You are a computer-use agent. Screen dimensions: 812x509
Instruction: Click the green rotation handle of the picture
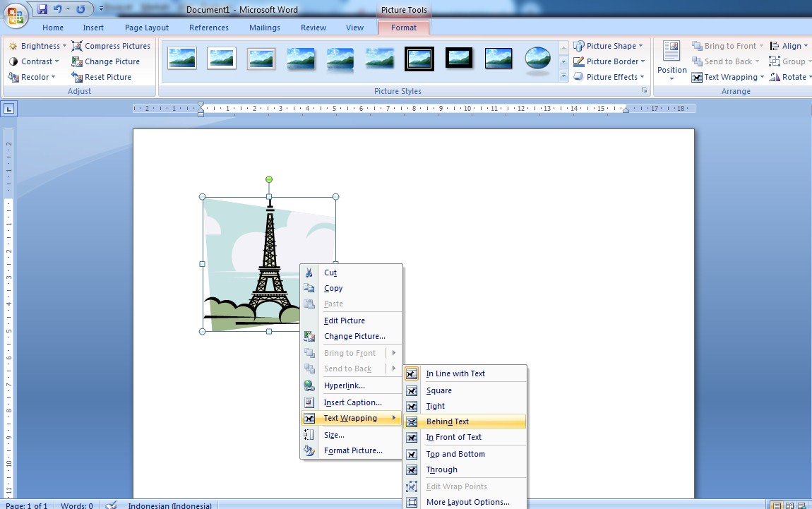click(269, 179)
